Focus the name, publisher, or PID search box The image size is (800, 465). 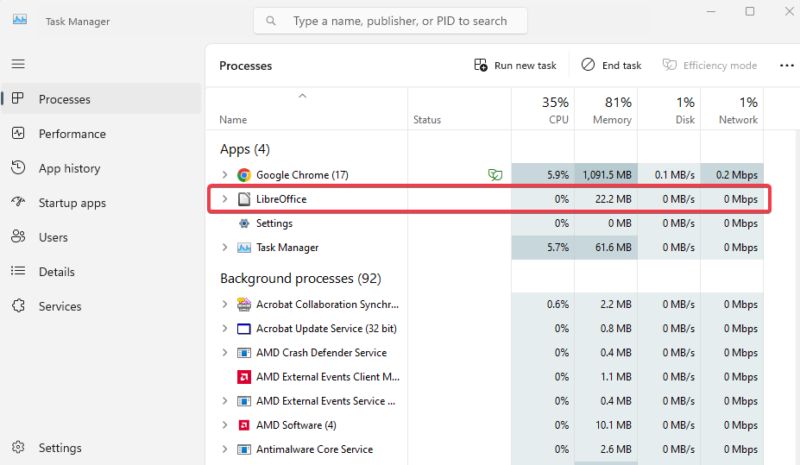tap(390, 21)
